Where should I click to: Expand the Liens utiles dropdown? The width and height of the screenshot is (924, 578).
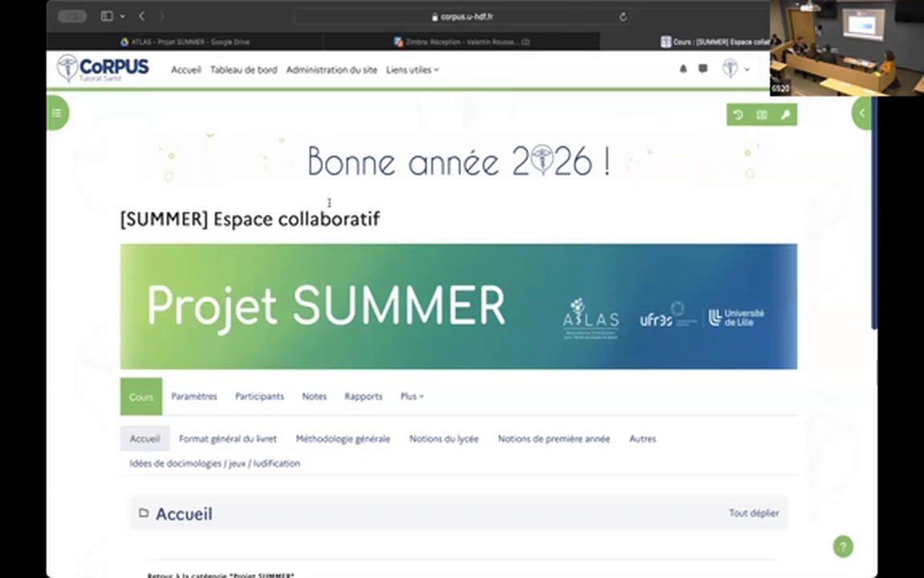click(412, 70)
